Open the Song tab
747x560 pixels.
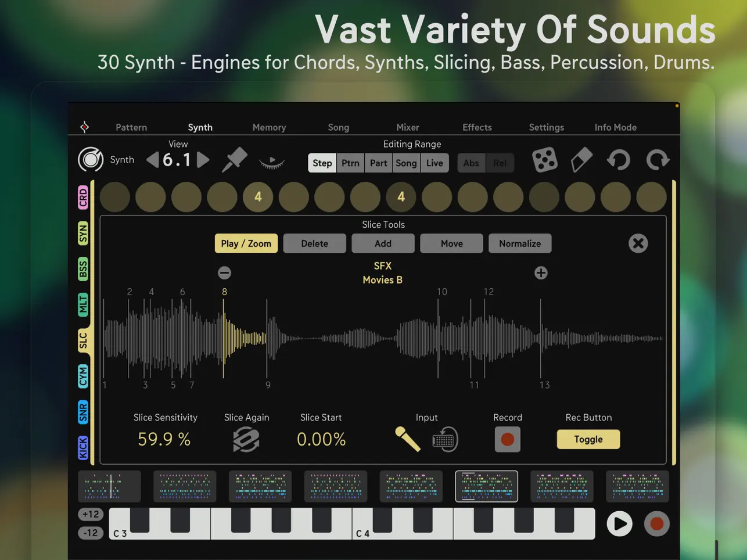coord(338,127)
